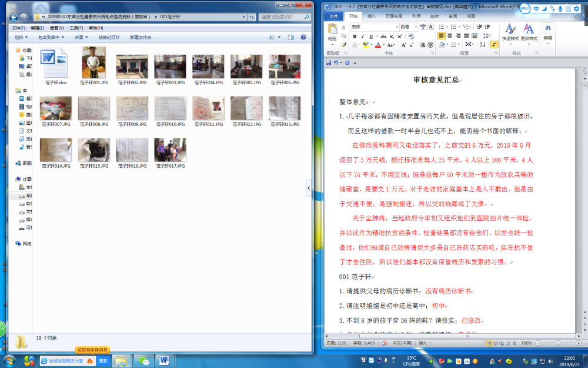This screenshot has height=368, width=588.
Task: Click the zoom out minus button in Word
Action: (538, 343)
